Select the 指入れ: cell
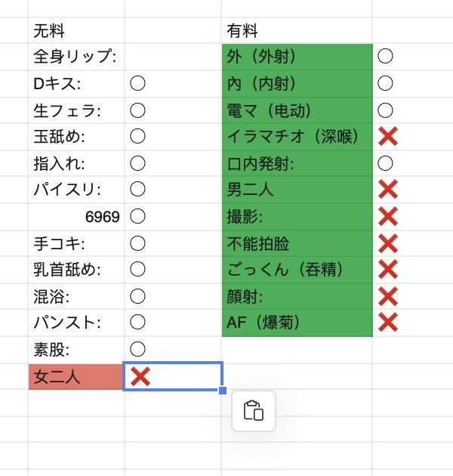This screenshot has height=476, width=453. click(75, 163)
